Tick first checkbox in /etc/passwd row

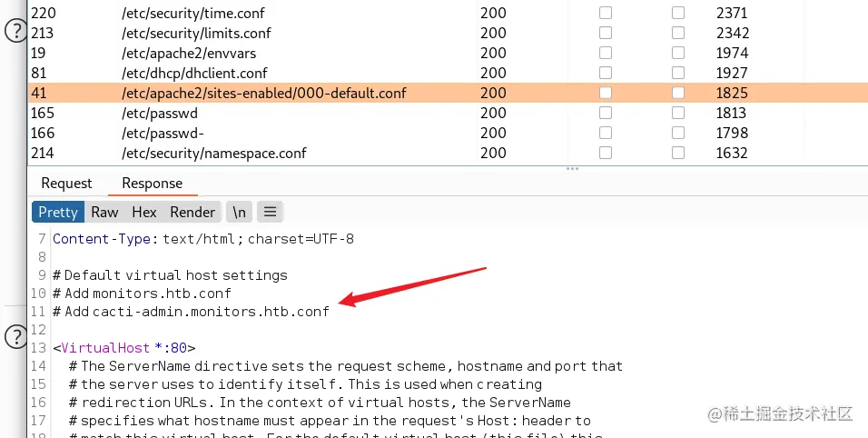pos(606,113)
